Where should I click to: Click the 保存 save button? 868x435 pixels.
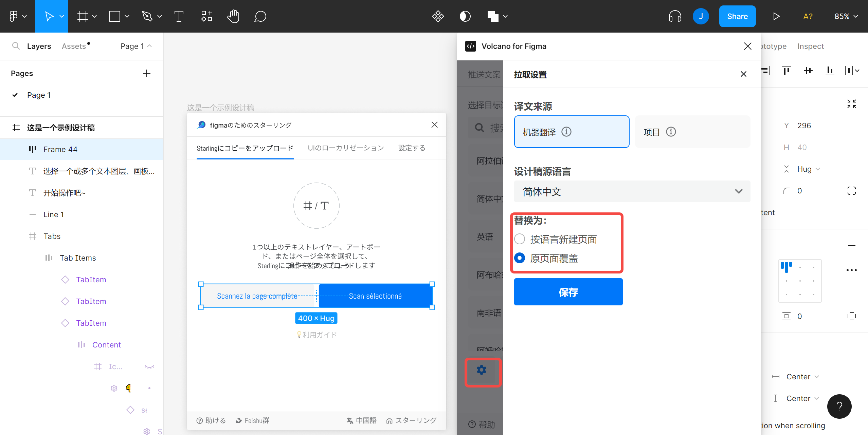click(568, 292)
